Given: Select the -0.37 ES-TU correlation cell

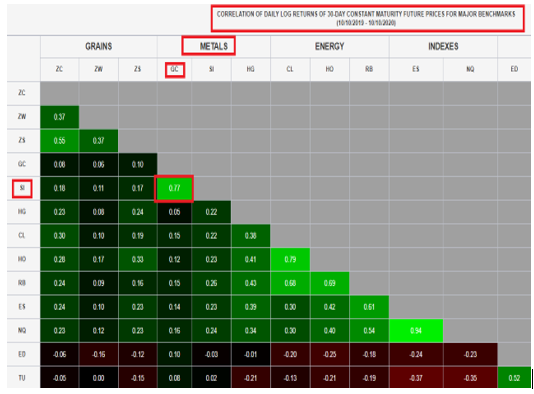Looking at the screenshot, I should click(x=416, y=378).
